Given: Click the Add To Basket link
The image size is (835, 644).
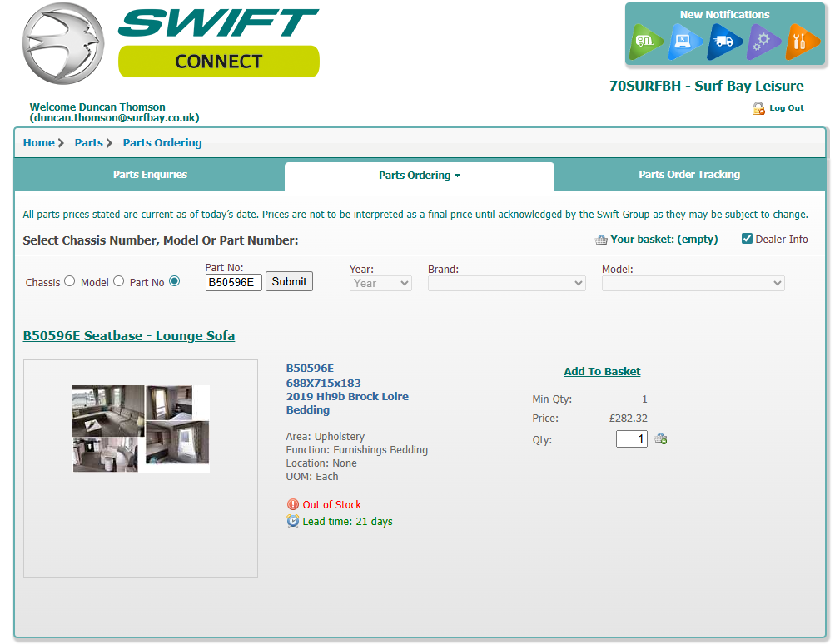Looking at the screenshot, I should (x=602, y=371).
